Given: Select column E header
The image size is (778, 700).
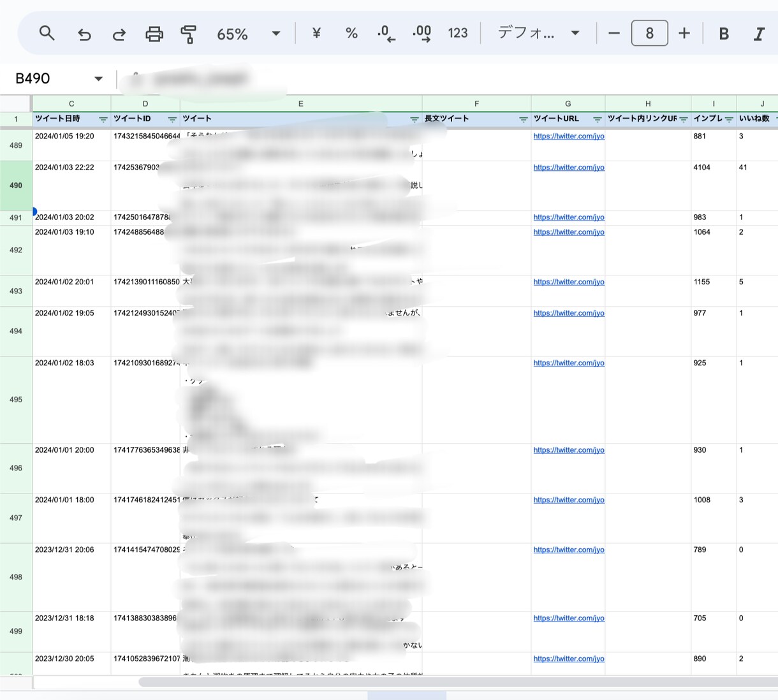Looking at the screenshot, I should click(301, 103).
